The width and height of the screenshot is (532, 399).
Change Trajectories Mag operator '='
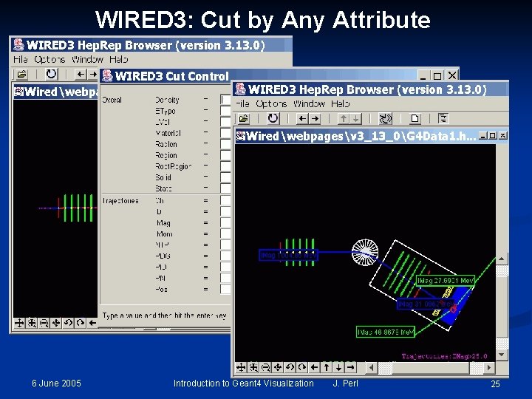coord(205,223)
